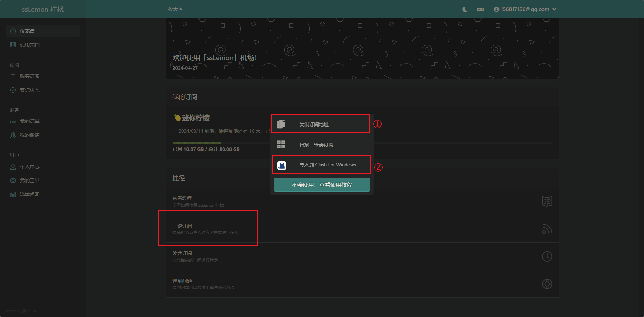Open the 续费订阅 shortcut

[x=363, y=256]
